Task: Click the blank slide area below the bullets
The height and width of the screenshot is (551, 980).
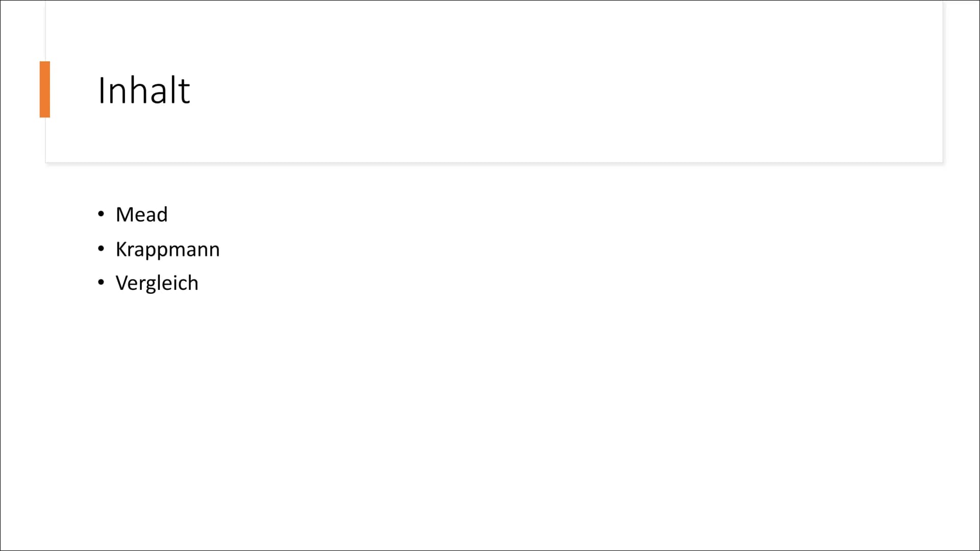Action: point(490,418)
